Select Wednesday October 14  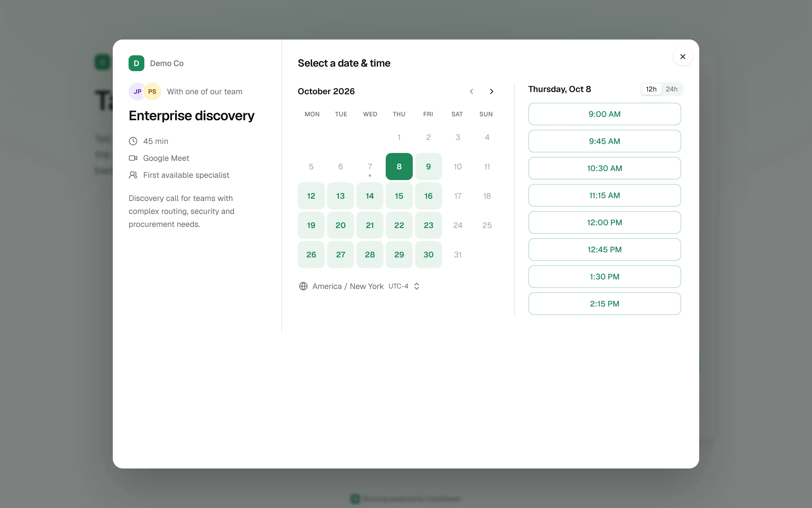tap(370, 196)
